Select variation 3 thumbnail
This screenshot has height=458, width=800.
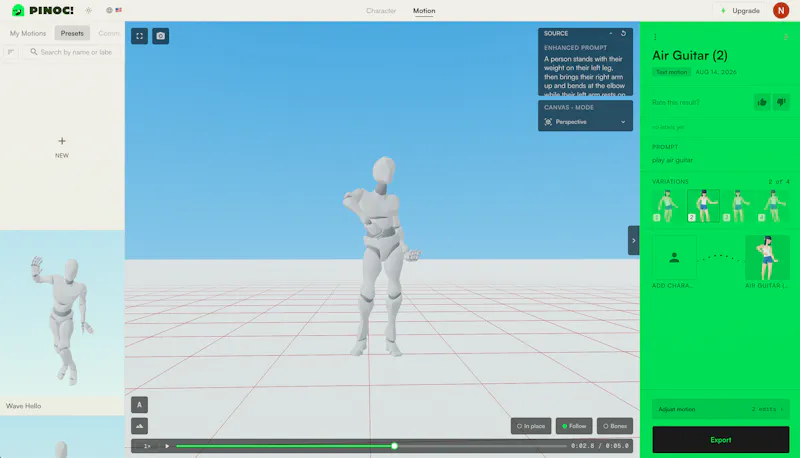pos(738,206)
